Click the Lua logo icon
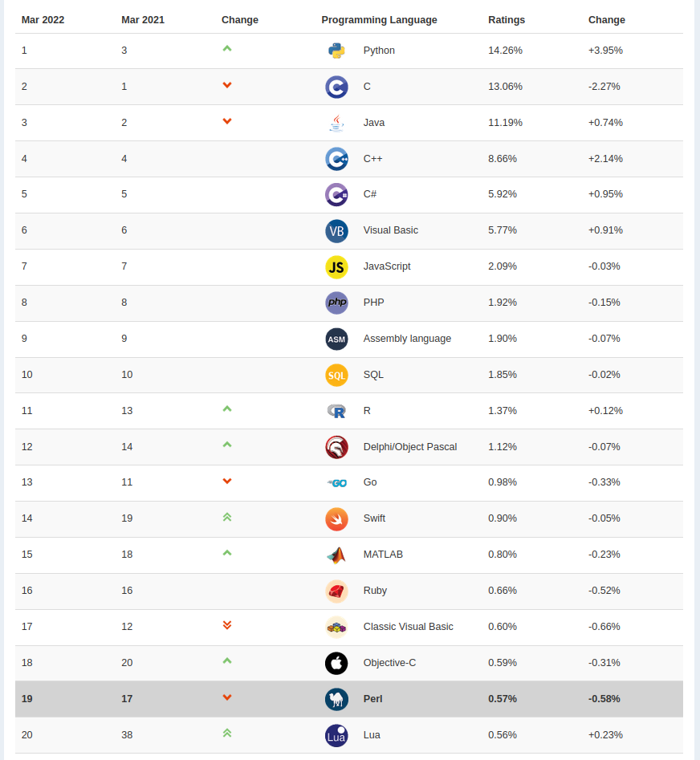 pos(336,735)
